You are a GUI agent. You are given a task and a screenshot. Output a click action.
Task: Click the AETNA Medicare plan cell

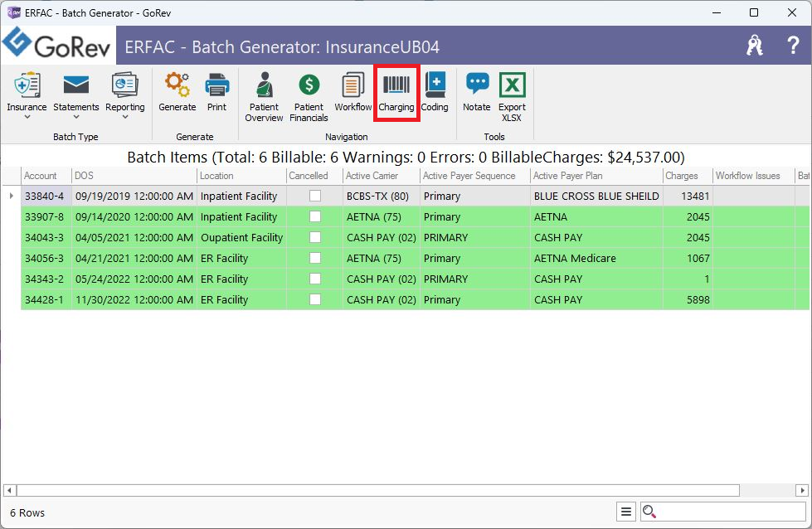(596, 259)
